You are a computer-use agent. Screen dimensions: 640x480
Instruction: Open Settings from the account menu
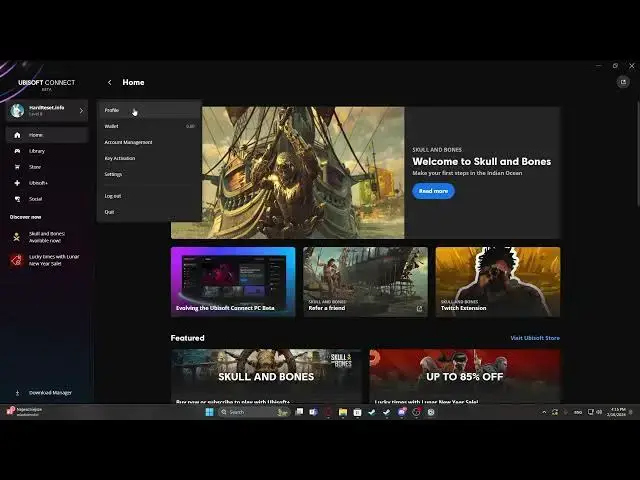click(149, 174)
